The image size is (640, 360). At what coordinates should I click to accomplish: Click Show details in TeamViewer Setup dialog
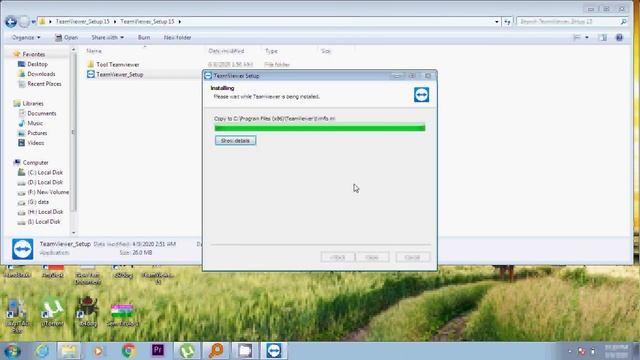[x=236, y=141]
